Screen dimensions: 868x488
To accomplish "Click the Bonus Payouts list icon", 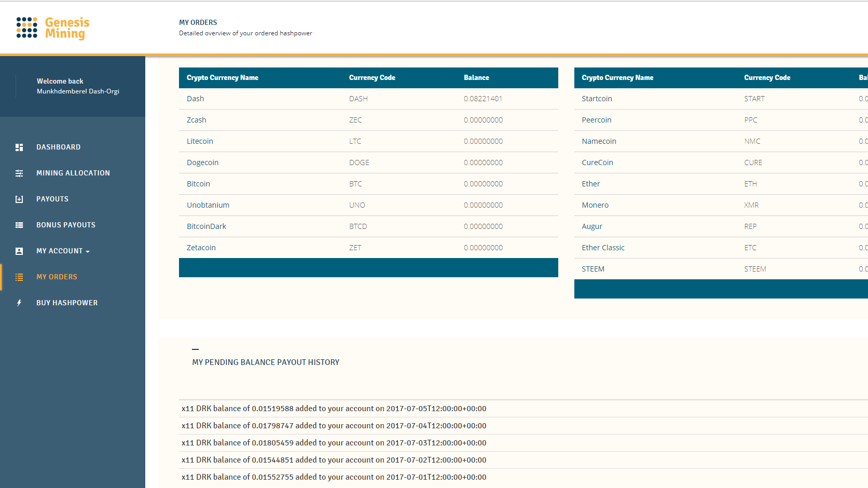I will point(19,225).
